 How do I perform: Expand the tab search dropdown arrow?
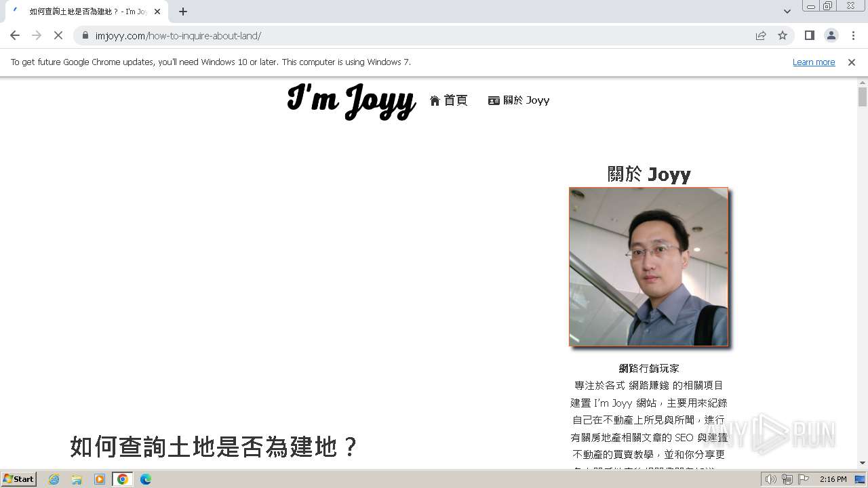tap(787, 12)
